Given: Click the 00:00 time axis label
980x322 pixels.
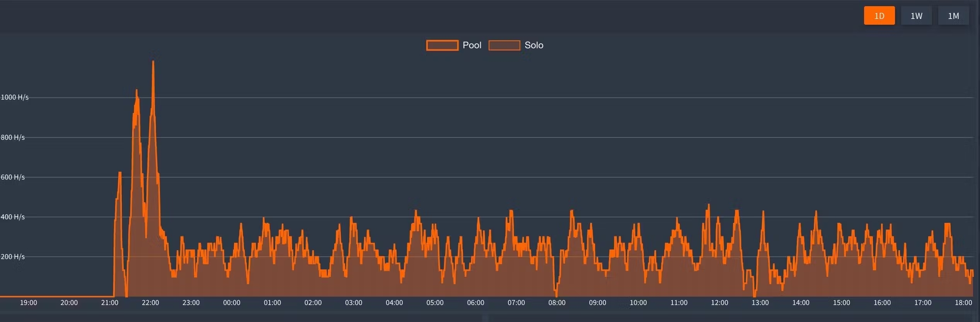Looking at the screenshot, I should point(231,303).
